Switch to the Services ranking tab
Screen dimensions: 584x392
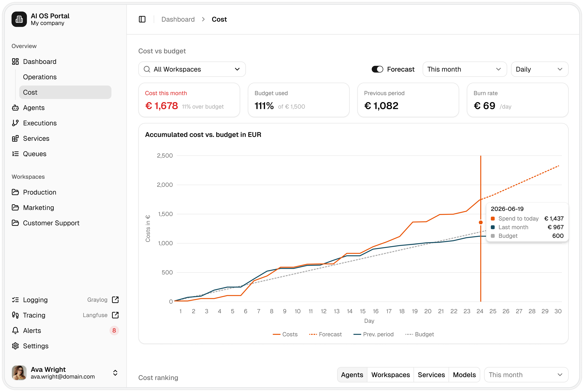click(x=431, y=375)
